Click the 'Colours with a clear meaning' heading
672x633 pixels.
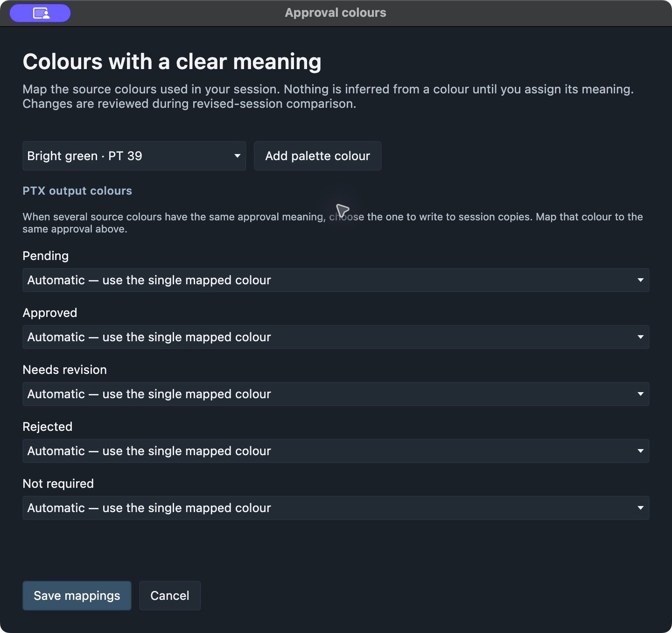172,62
